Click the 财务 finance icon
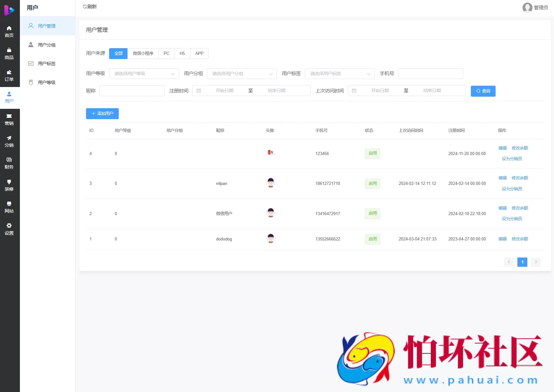This screenshot has height=392, width=554. [9, 160]
